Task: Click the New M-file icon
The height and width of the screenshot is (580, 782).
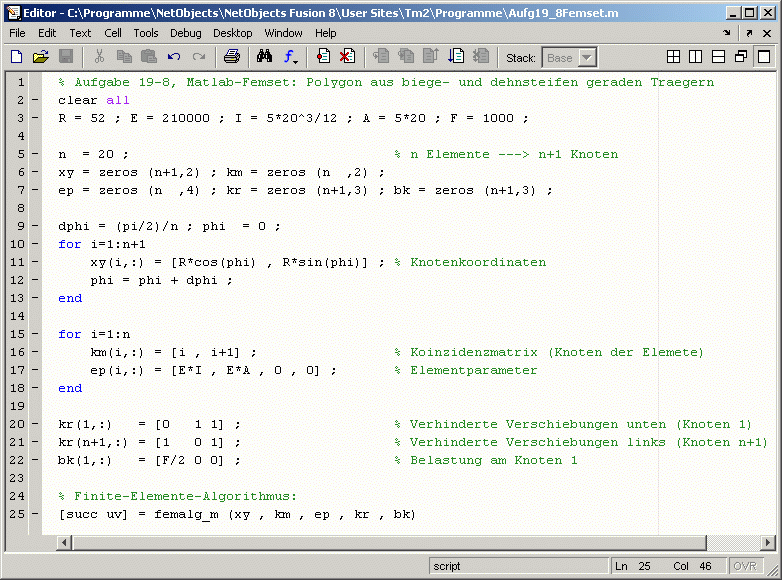Action: coord(16,57)
